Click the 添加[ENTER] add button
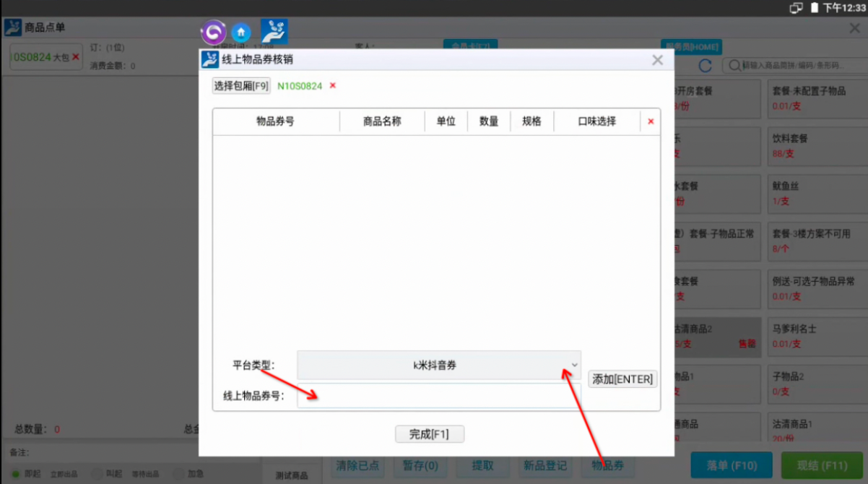This screenshot has width=868, height=484. 622,379
